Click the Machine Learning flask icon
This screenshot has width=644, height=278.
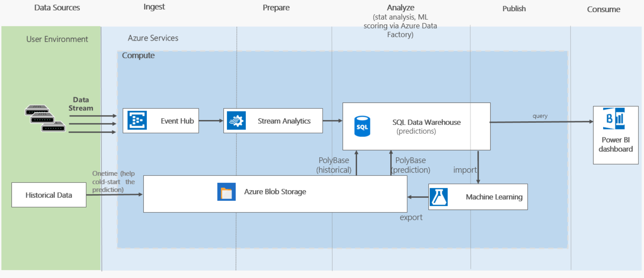(439, 197)
